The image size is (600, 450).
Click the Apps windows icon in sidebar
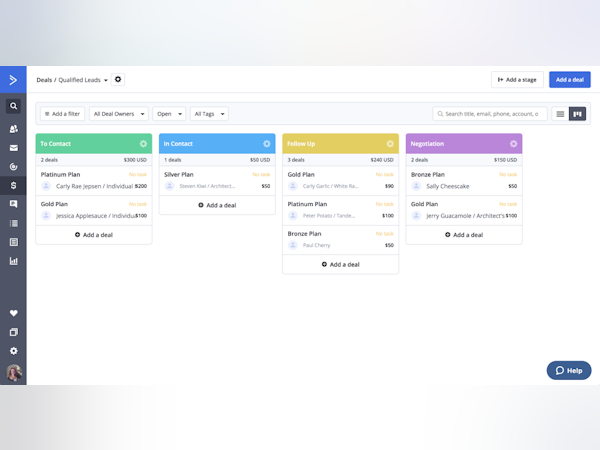pyautogui.click(x=13, y=332)
